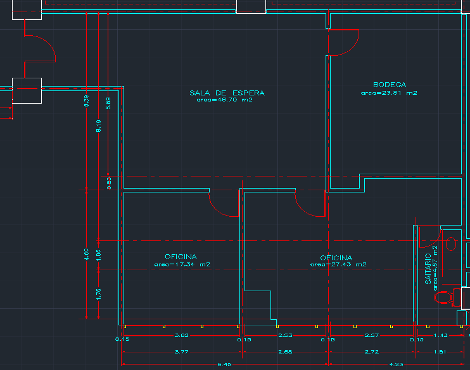Click the Bodega area value text

point(389,93)
